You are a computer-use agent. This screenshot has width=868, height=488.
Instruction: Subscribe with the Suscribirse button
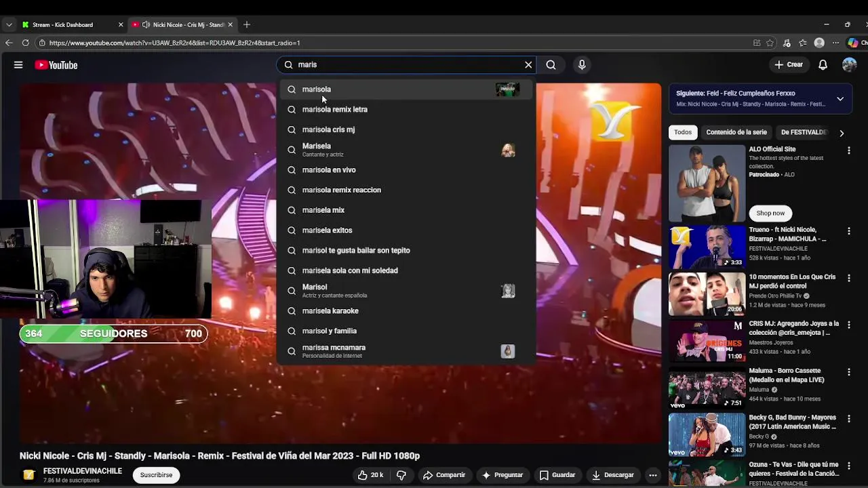(156, 475)
